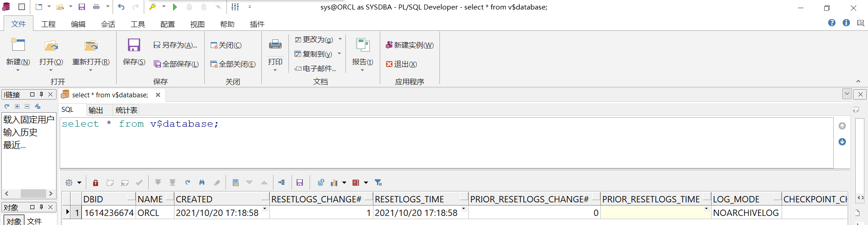Image resolution: width=868 pixels, height=225 pixels.
Task: Open the 文件 ribbon tab
Action: [19, 24]
